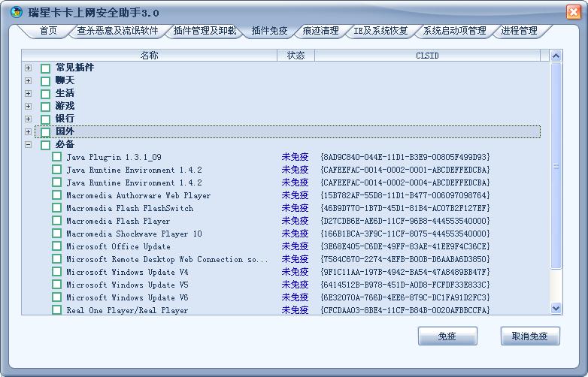
Task: Click CLSID {8AD9C840-044E-11D1-B3E9-00805F499D93}
Action: click(405, 157)
